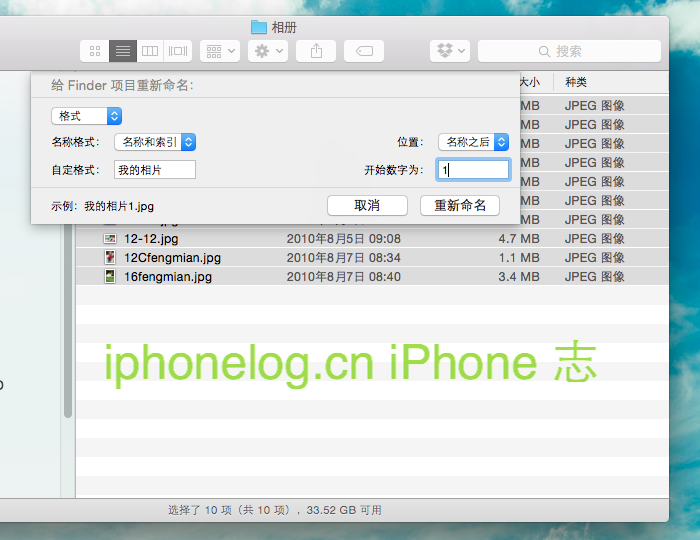700x540 pixels.
Task: Click the 搜索 search field
Action: click(569, 51)
